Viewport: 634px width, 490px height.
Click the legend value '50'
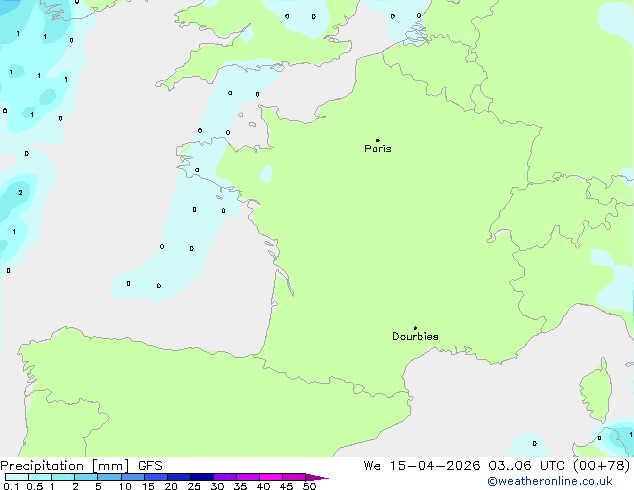click(309, 486)
